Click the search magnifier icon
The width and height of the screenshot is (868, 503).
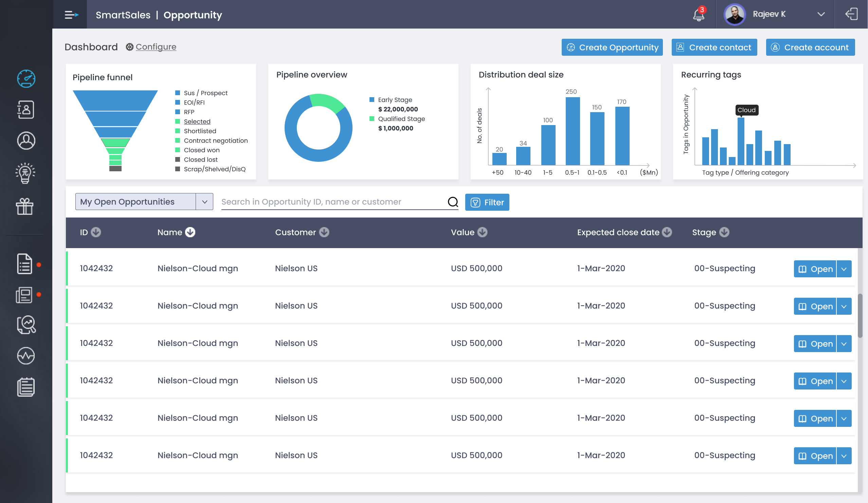[x=453, y=202]
